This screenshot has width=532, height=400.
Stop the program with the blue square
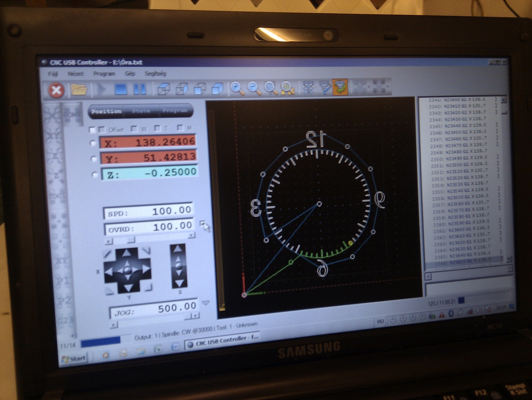[x=121, y=89]
